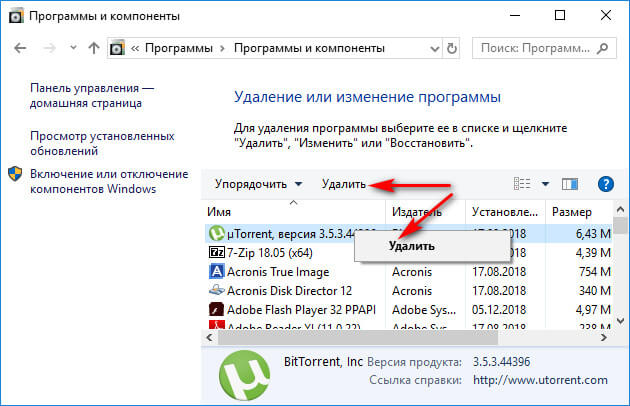Open Просмотр установленных обновлений link

[x=102, y=144]
